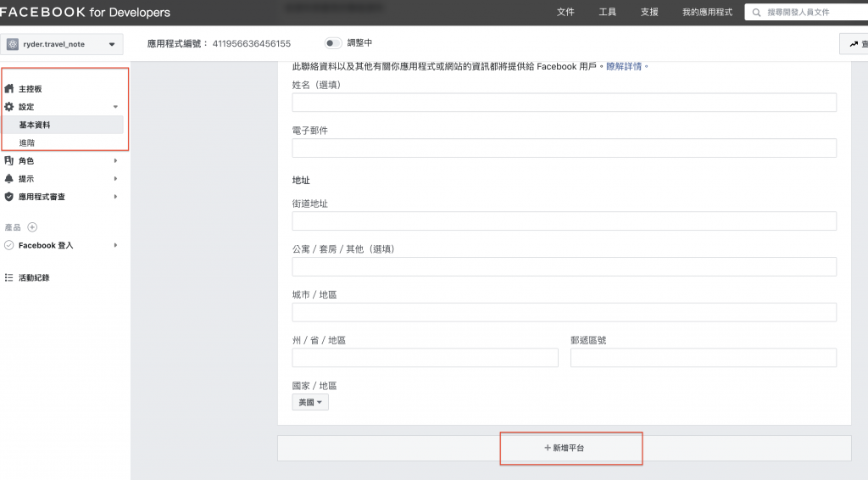Click the 電子郵件 input field
Screen dimensions: 868x480
(x=564, y=148)
